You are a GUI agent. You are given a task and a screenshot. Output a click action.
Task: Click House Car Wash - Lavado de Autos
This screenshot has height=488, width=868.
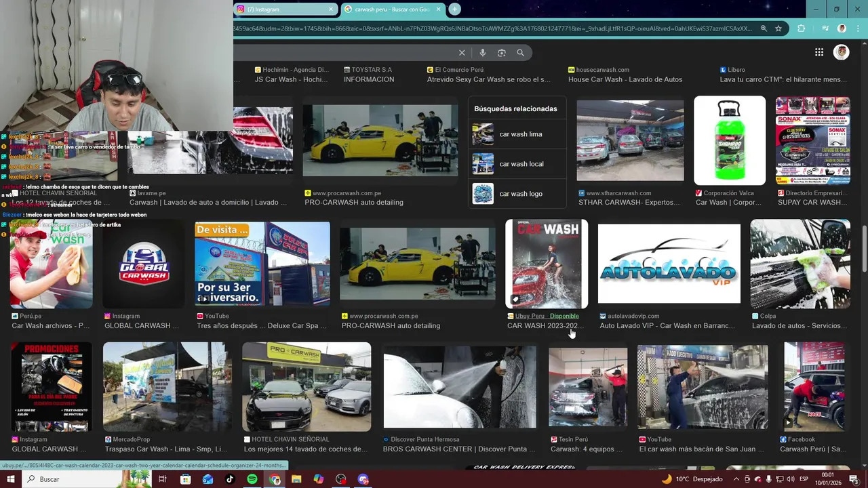(625, 79)
